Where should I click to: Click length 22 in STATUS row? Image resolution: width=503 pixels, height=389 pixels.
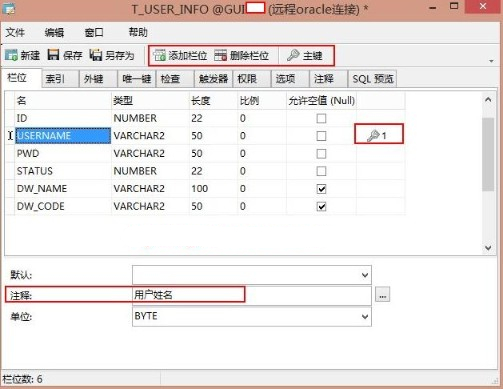[213, 171]
